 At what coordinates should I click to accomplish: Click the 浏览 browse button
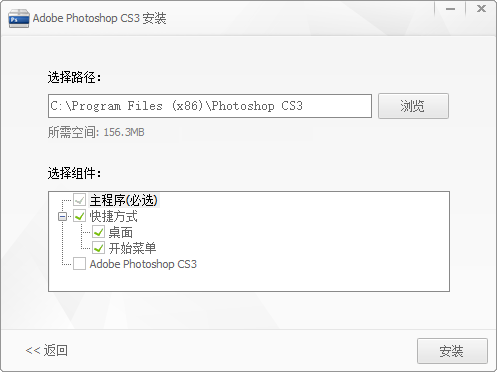point(413,106)
